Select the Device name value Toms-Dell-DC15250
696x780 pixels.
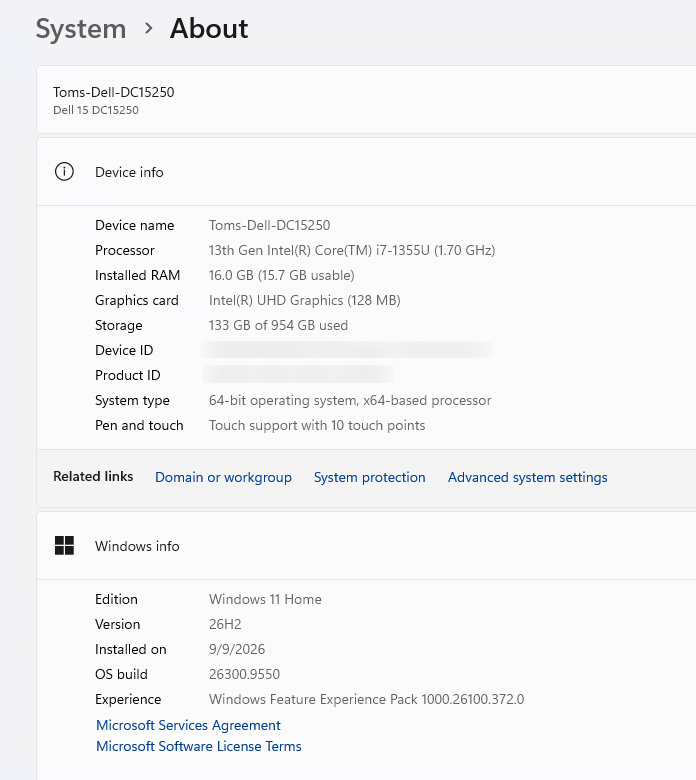270,225
